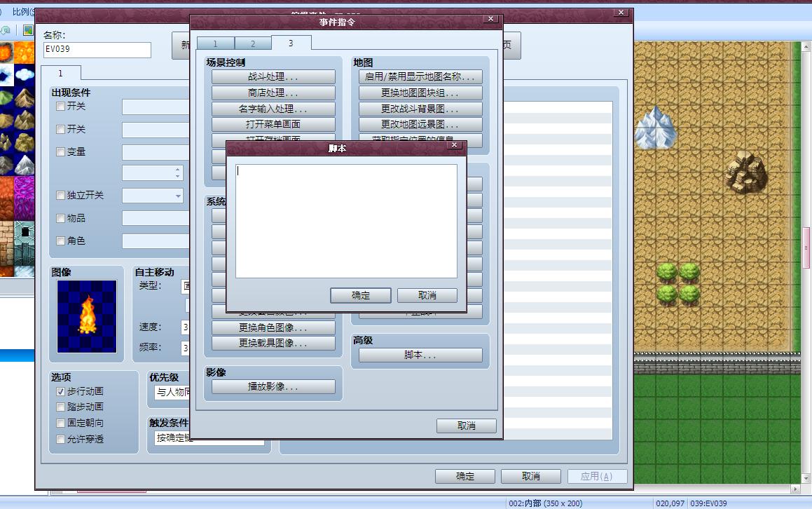Viewport: 812px width, 509px height.
Task: Enable the first 开关 condition checkbox
Action: click(60, 107)
